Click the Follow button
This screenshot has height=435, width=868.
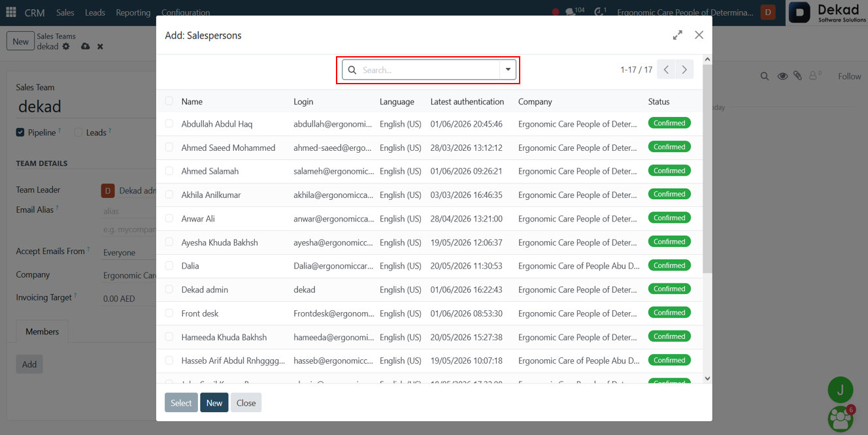849,76
